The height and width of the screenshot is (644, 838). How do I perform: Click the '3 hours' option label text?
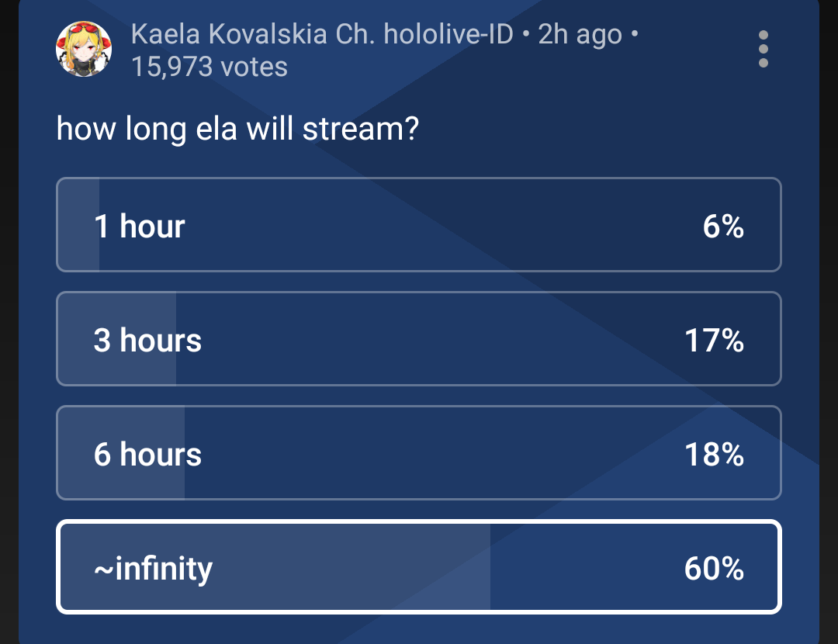point(147,341)
